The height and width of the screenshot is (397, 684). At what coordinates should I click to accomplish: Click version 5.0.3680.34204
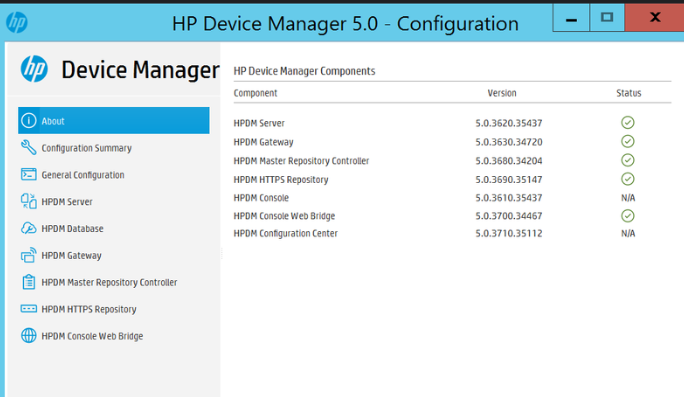click(x=509, y=161)
